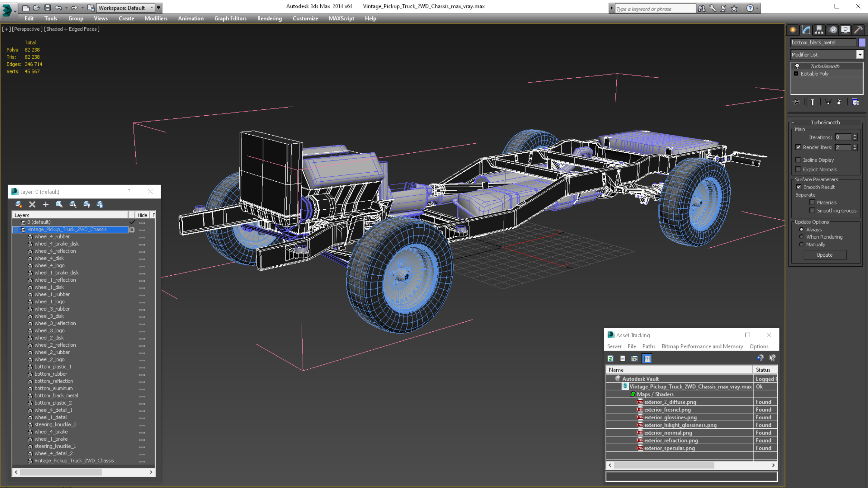The width and height of the screenshot is (868, 488).
Task: Enable Explicit Normals checkbox
Action: (x=798, y=169)
